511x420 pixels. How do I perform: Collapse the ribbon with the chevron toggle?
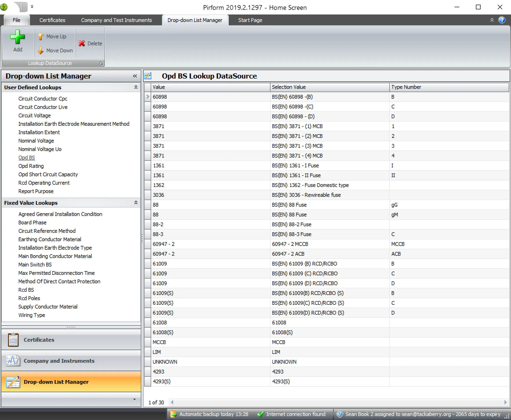pos(492,20)
